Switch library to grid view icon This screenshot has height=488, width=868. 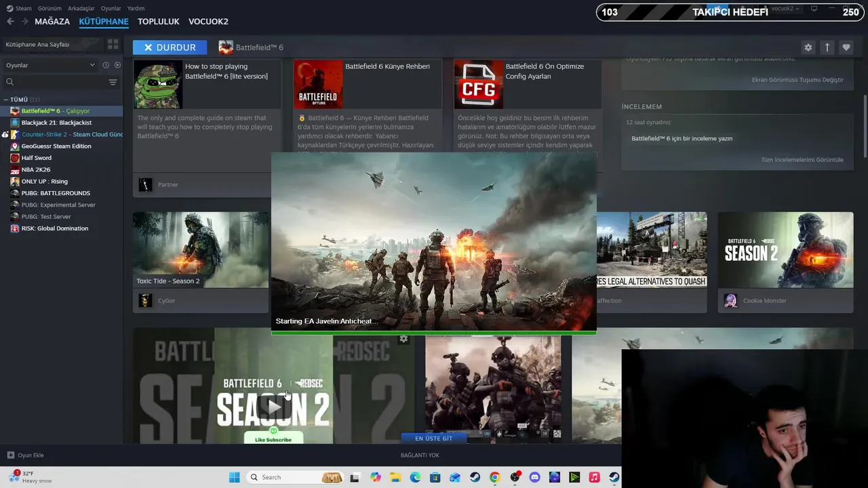[113, 44]
